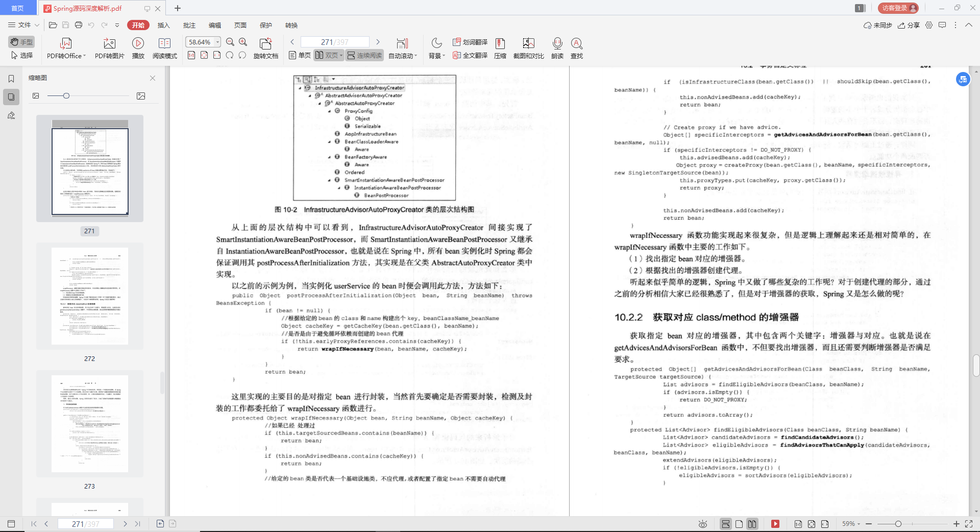Open the 双页 view dropdown arrow
This screenshot has width=980, height=532.
[x=341, y=55]
